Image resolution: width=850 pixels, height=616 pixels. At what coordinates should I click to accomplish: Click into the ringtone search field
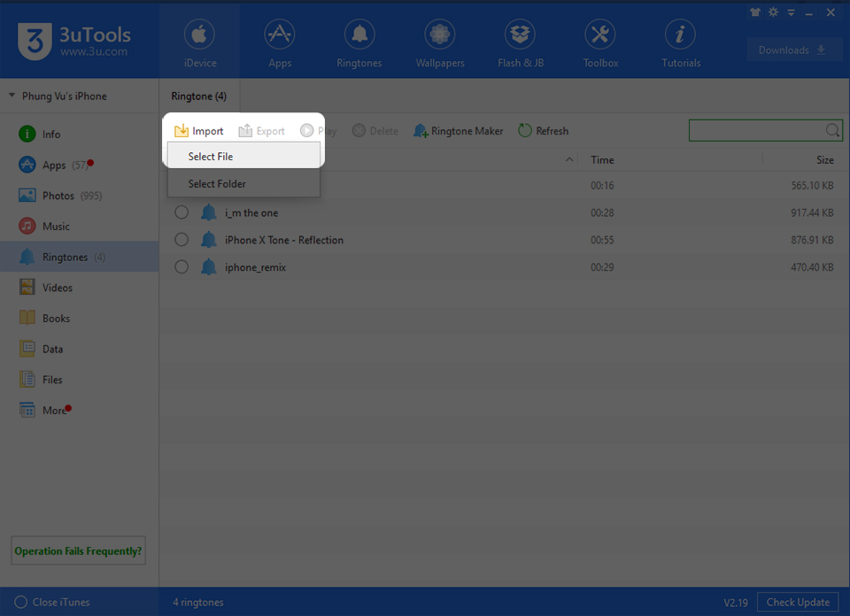pos(757,131)
